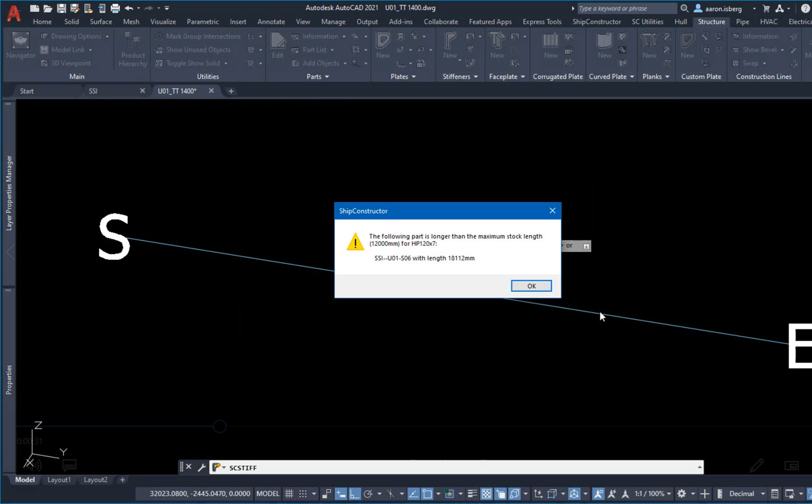Close the ShipConstructor dialog with the X
This screenshot has width=812, height=504.
click(552, 211)
